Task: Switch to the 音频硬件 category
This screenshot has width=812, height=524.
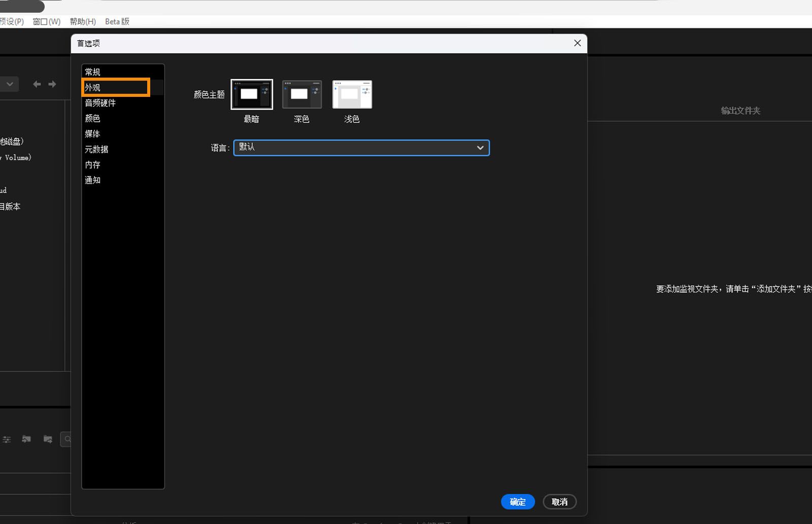Action: [x=123, y=103]
